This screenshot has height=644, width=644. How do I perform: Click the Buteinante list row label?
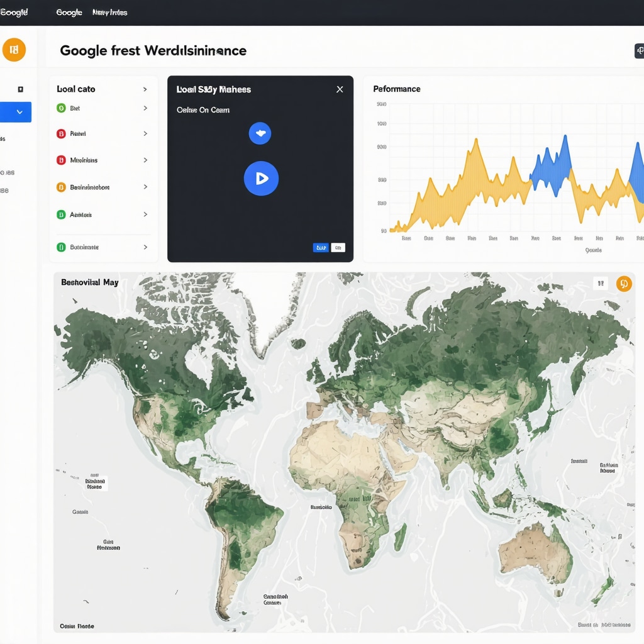coord(84,247)
